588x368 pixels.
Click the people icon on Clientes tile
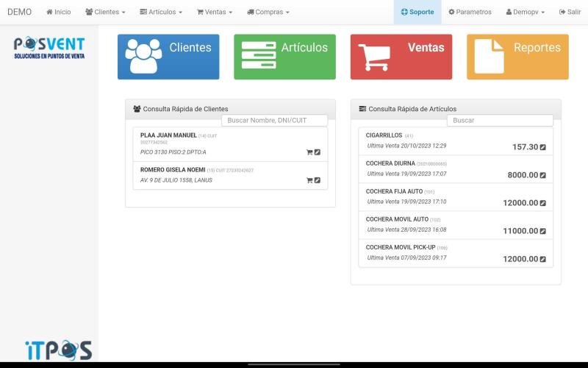(x=143, y=57)
